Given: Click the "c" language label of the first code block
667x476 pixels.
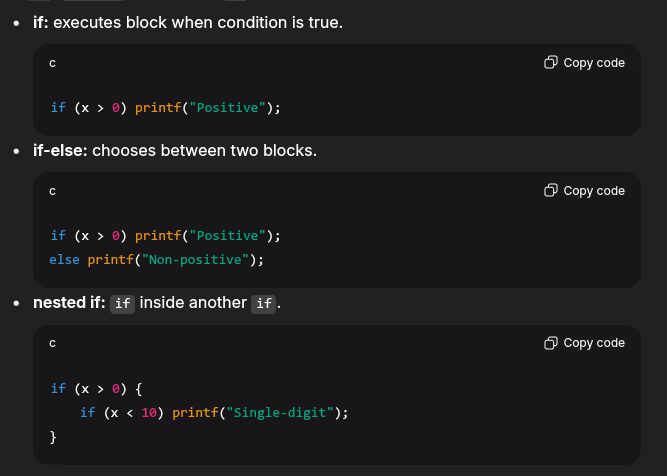Looking at the screenshot, I should 52,63.
